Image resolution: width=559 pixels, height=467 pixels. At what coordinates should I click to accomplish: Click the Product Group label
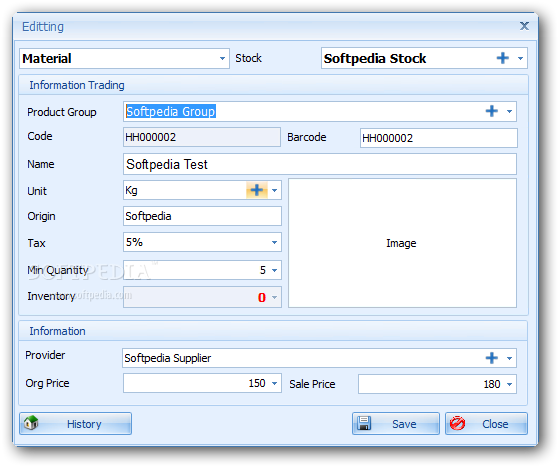(x=62, y=112)
